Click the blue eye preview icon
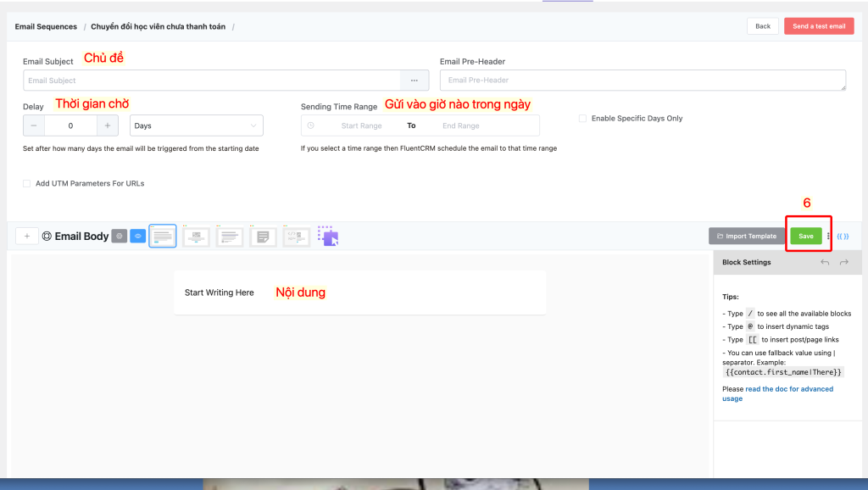 coord(138,236)
